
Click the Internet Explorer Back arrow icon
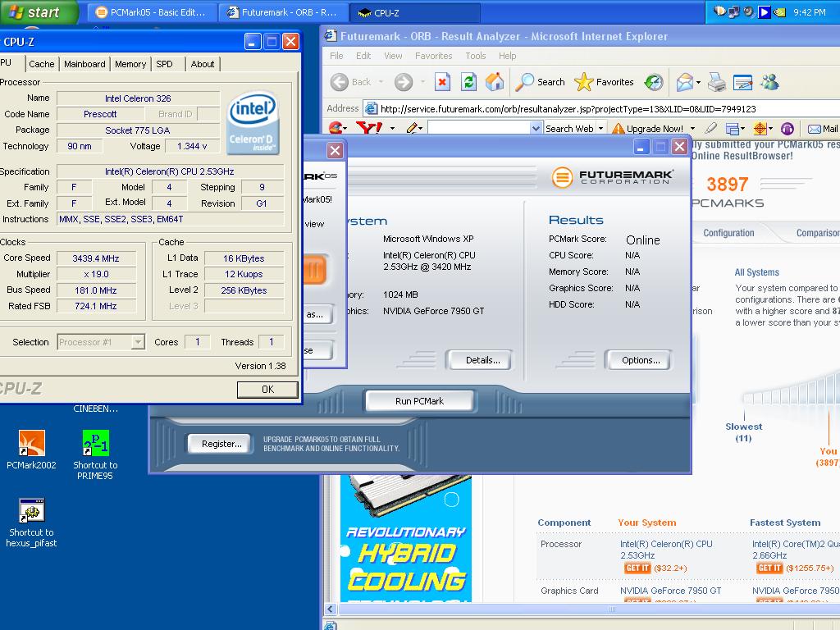coord(339,82)
